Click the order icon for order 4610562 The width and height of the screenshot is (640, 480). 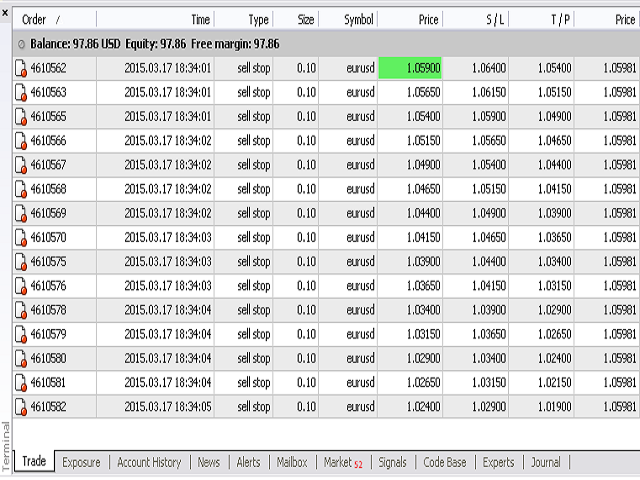(x=20, y=68)
